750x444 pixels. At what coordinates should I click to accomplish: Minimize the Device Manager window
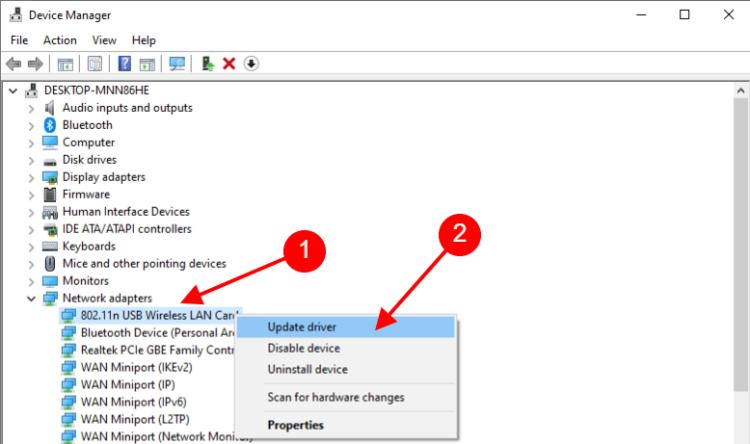(641, 15)
